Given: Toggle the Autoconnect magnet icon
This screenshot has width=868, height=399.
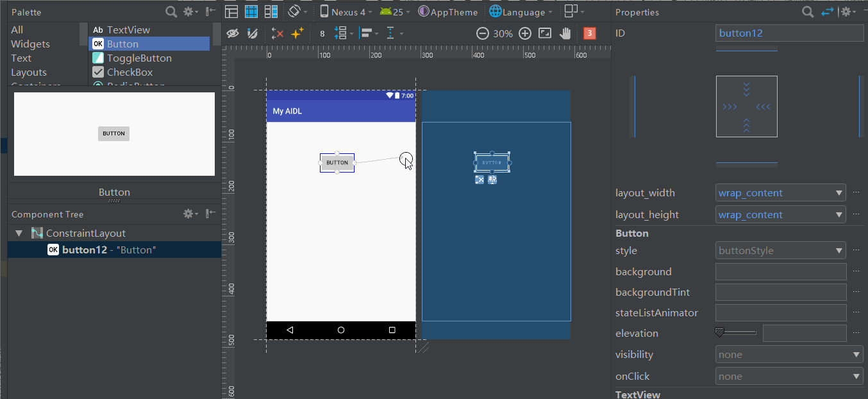Looking at the screenshot, I should coord(253,33).
